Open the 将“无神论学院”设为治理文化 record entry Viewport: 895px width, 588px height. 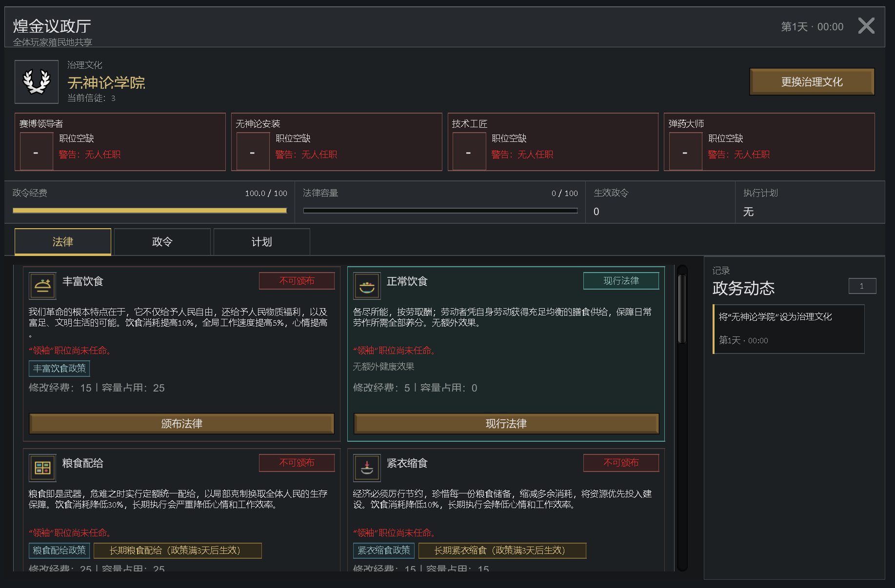(x=789, y=329)
